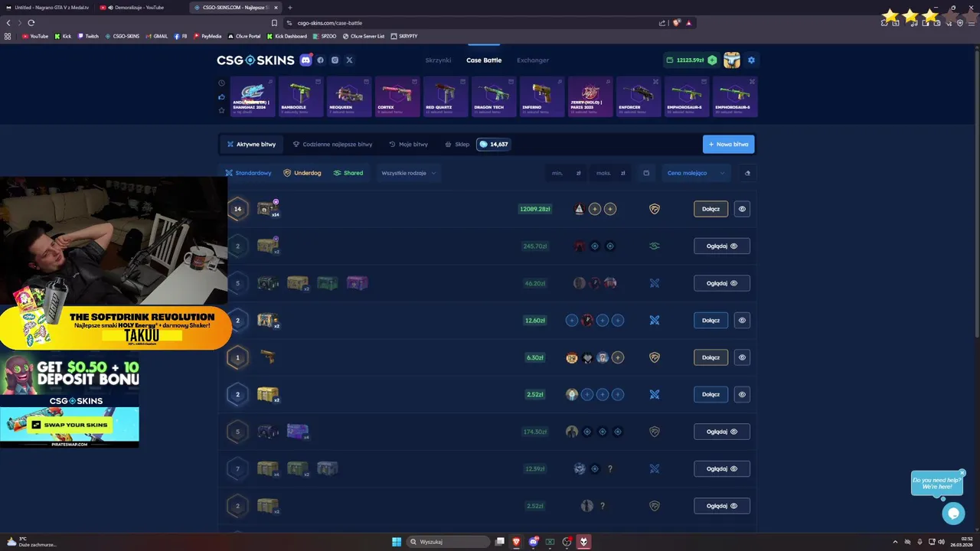Click the eye icon on the 2.52zł Dołącz battle

pos(742,394)
